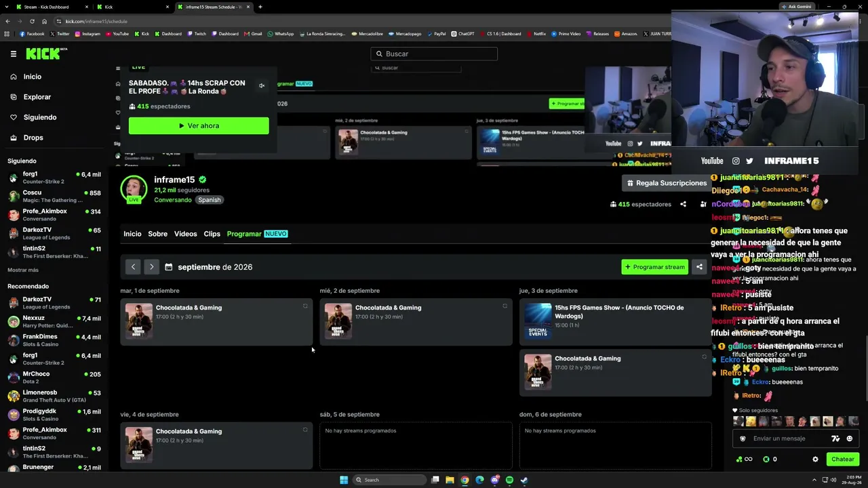Open the Limonerosb recommended channel
Viewport: 868px width, 488px height.
[x=54, y=396]
